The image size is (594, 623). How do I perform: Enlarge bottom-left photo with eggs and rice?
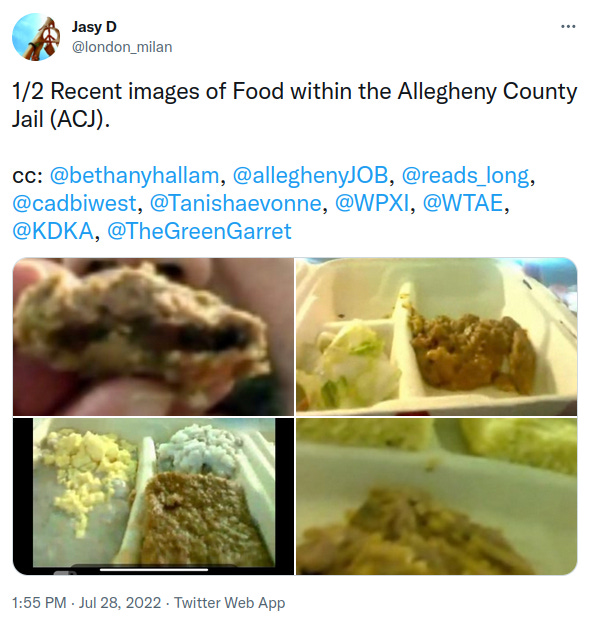(153, 496)
